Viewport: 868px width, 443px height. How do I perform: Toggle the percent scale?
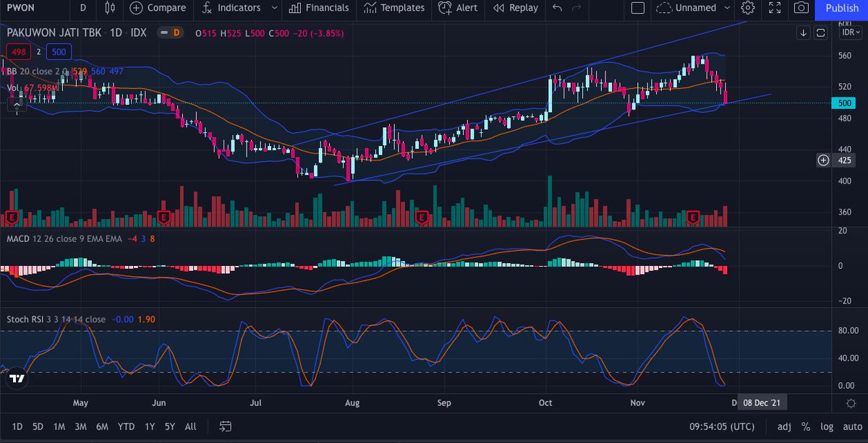tap(805, 426)
